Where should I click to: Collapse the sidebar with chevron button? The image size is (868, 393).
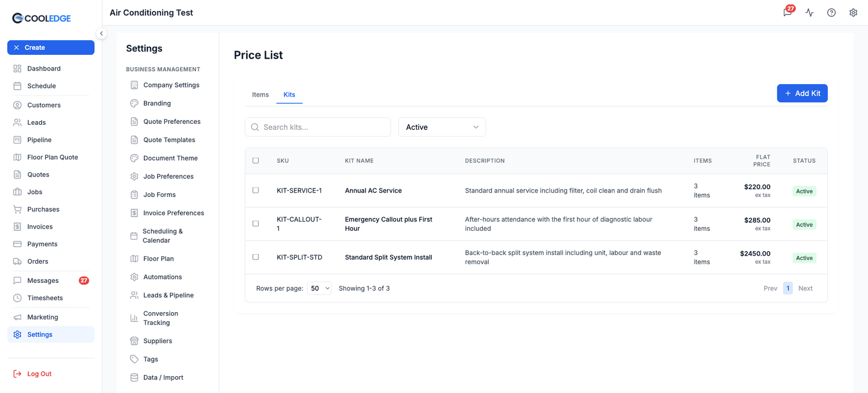click(x=101, y=34)
